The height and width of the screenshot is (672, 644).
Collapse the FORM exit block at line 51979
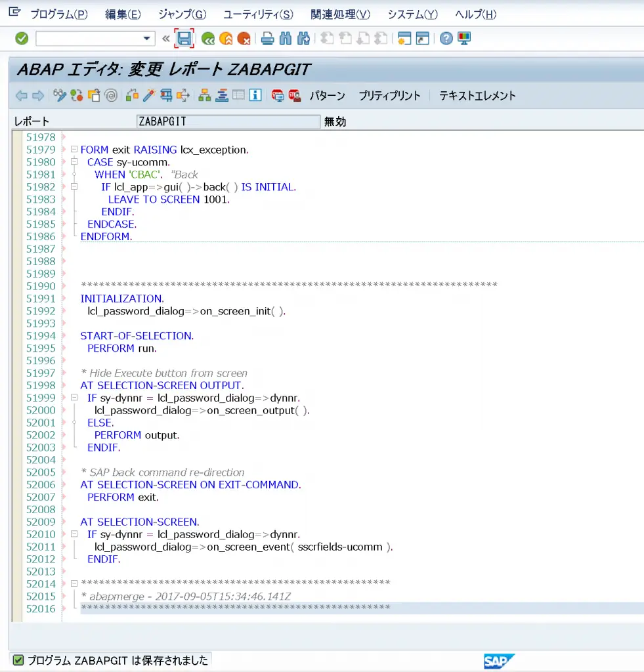point(74,149)
